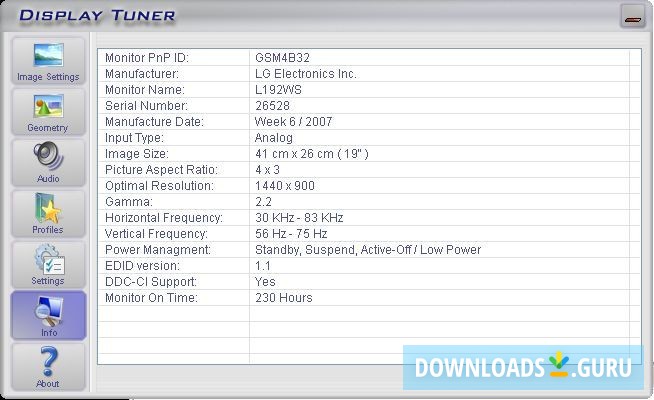This screenshot has height=400, width=654.
Task: Select the Monitor PnP ID label
Action: (x=147, y=58)
